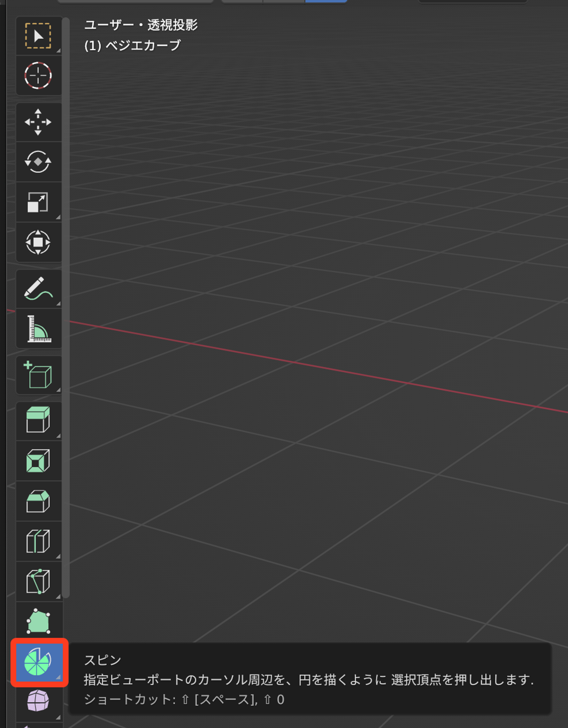Viewport: 568px width, 728px height.
Task: Select the Select Box tool
Action: 39,36
